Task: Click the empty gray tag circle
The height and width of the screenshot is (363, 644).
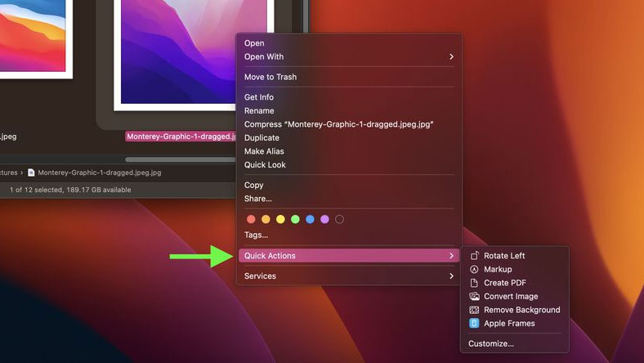Action: [339, 219]
